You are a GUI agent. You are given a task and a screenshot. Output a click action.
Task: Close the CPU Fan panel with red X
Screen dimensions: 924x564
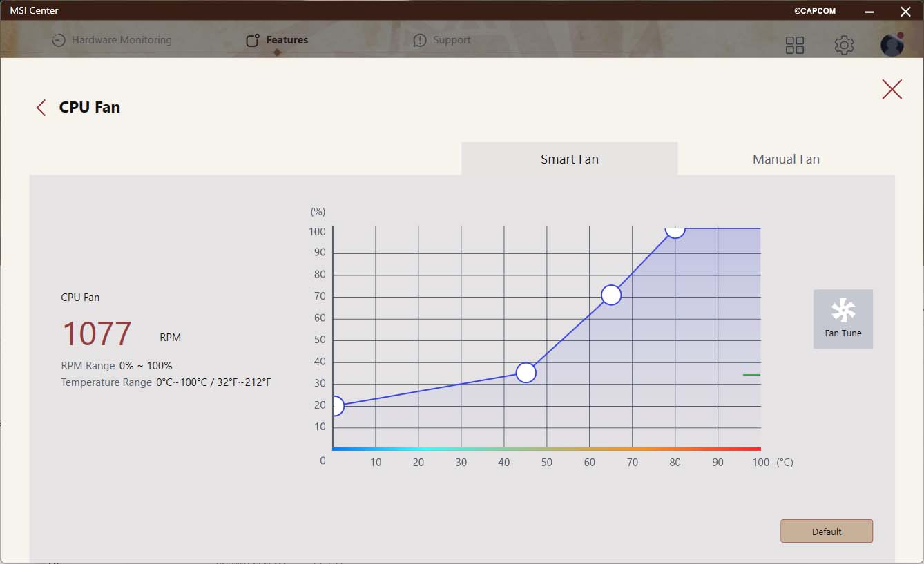(892, 89)
